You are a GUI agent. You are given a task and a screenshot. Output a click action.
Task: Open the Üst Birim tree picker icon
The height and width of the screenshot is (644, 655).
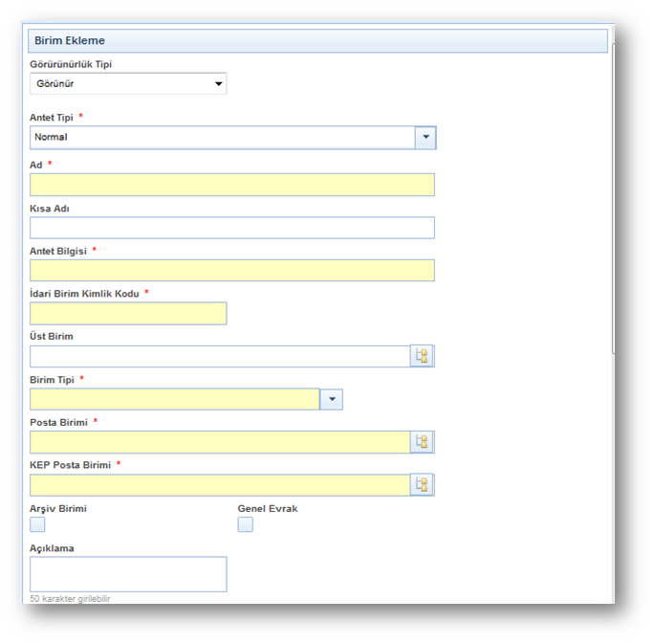pyautogui.click(x=422, y=357)
